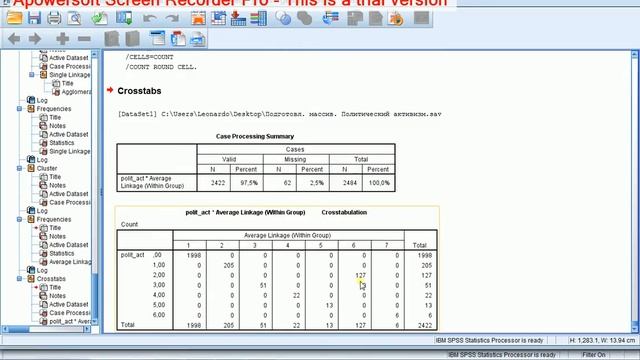Click the Show book icon in the toolbar
Screen dimensions: 640x360
[111, 39]
